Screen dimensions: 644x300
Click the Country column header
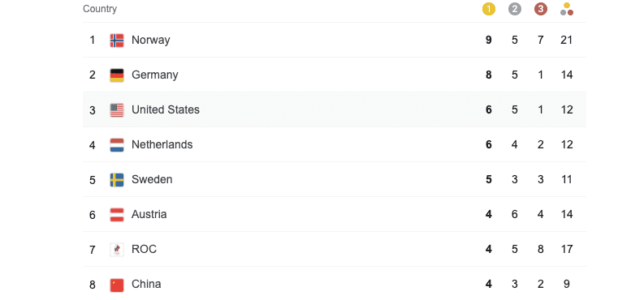tap(100, 9)
